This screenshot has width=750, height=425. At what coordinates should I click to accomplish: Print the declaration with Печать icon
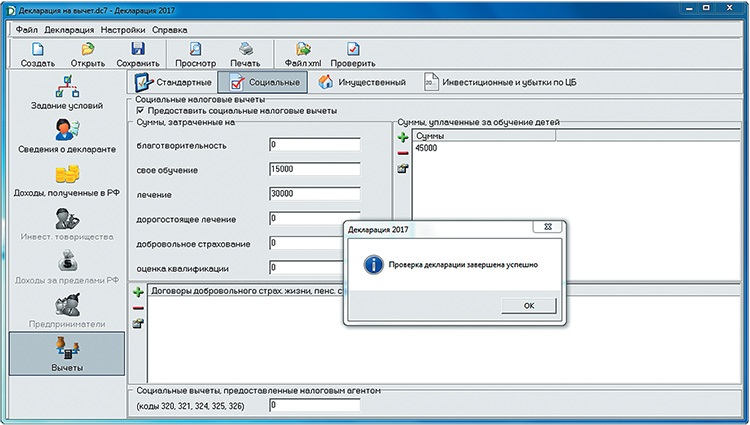(x=245, y=53)
